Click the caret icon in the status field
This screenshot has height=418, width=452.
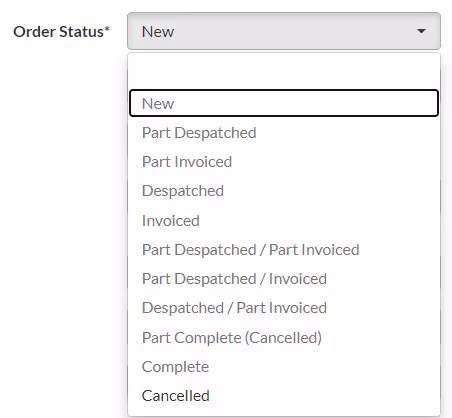[x=421, y=31]
